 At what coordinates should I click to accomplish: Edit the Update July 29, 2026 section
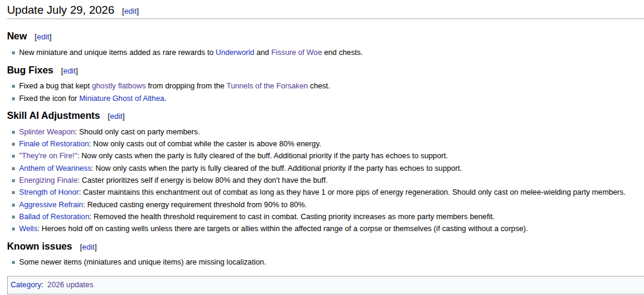pos(131,11)
